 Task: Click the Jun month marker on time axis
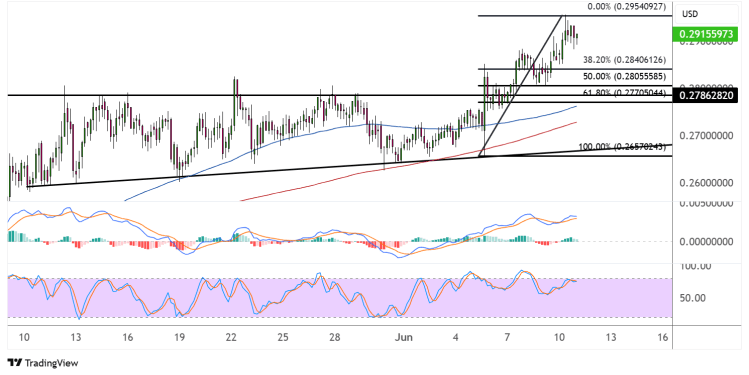404,337
